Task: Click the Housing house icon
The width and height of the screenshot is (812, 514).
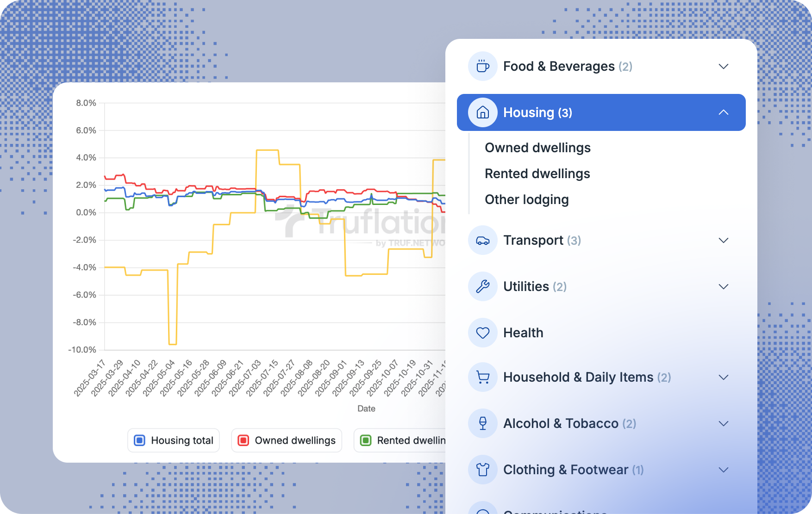Action: click(x=482, y=112)
